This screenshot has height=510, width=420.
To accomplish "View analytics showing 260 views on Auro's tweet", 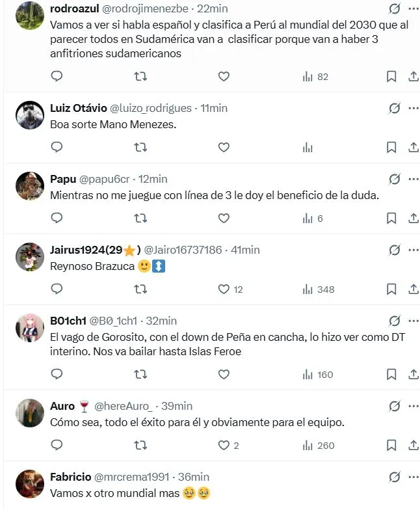I will click(x=318, y=445).
